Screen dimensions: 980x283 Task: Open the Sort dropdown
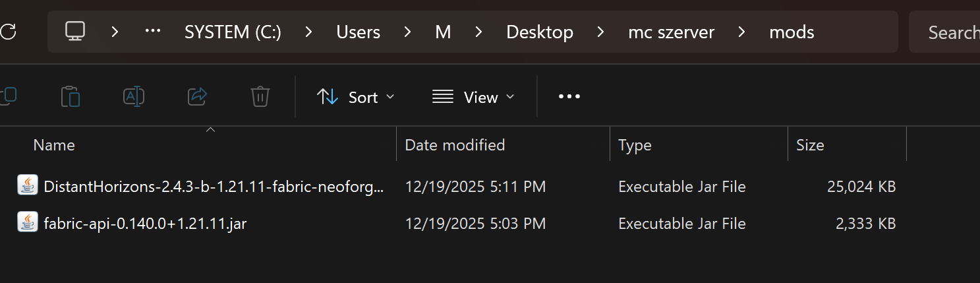[356, 97]
